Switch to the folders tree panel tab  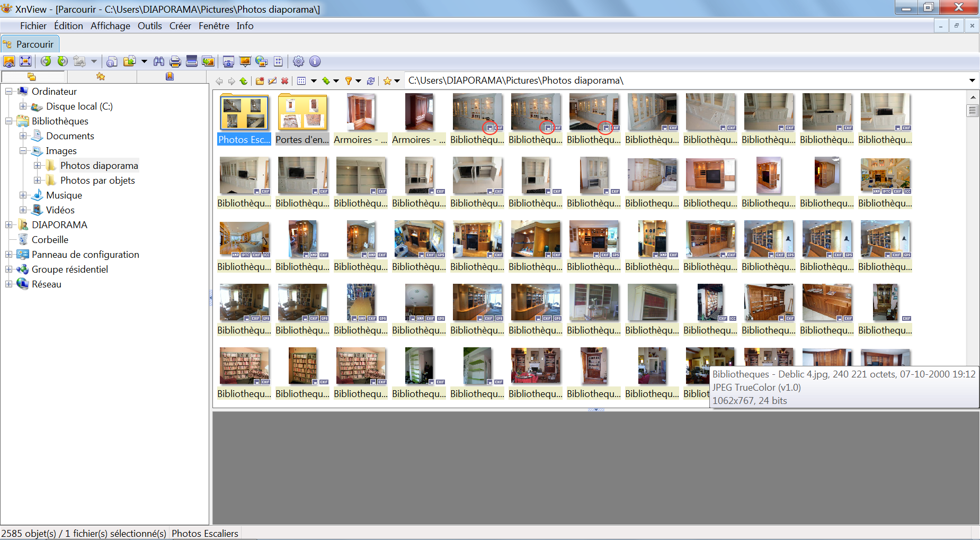pyautogui.click(x=32, y=77)
